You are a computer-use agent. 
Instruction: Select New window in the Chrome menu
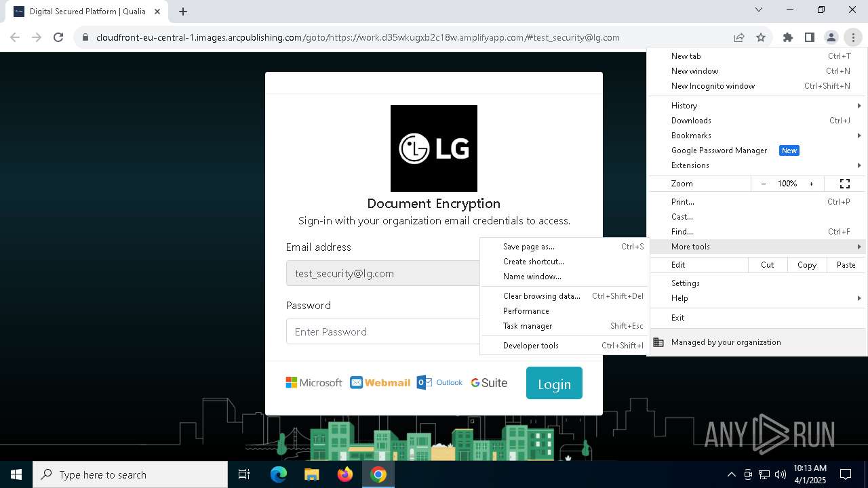(x=757, y=71)
